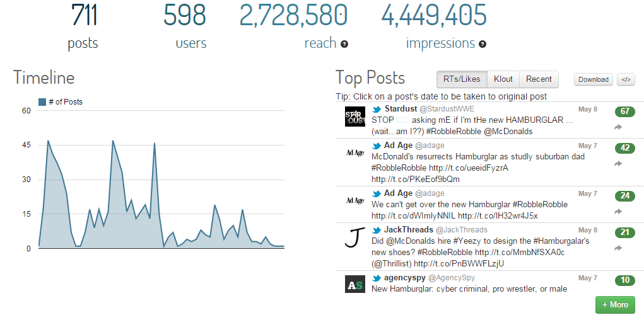Click the impressions help question mark icon
Image resolution: width=644 pixels, height=320 pixels.
pos(483,44)
